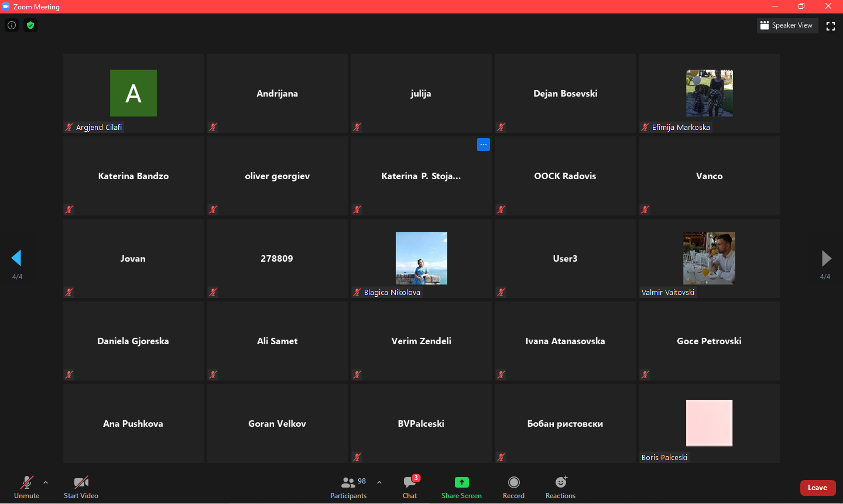
Task: Toggle Start Video on
Action: pos(81,486)
